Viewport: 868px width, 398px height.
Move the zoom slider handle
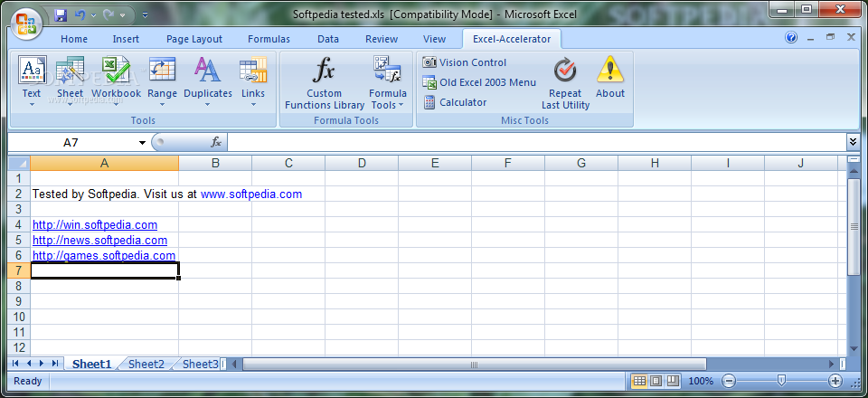click(781, 380)
